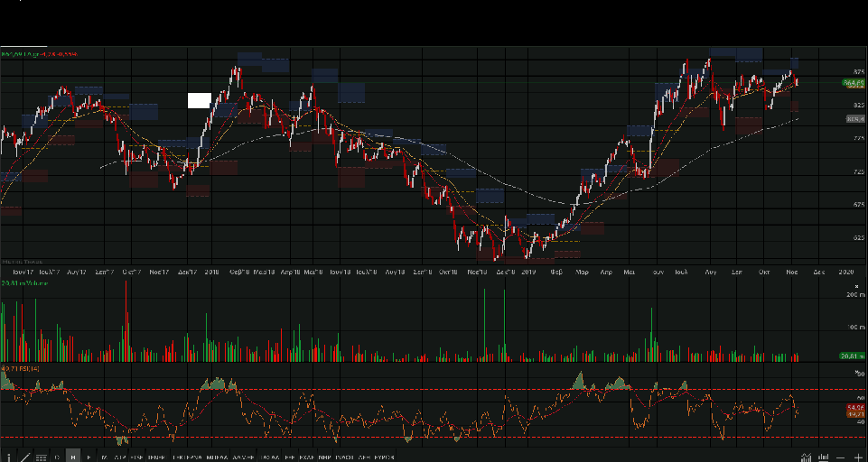Switch to the E weekly timeframe

pos(89,457)
